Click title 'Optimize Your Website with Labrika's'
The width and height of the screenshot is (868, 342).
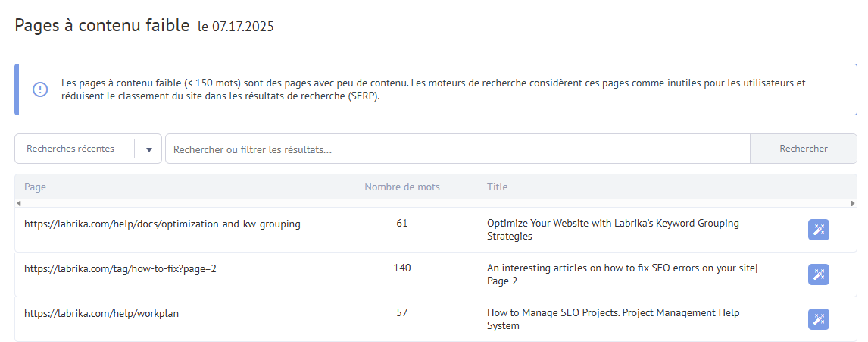(x=567, y=224)
